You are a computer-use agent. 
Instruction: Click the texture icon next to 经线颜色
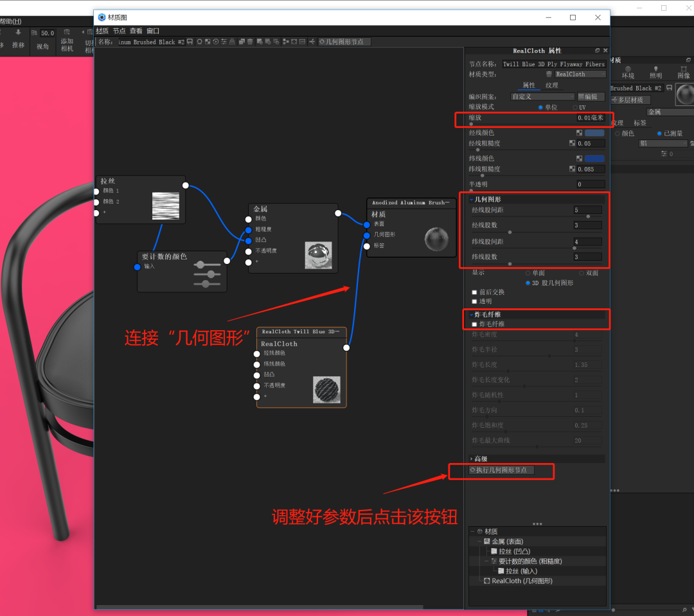580,133
